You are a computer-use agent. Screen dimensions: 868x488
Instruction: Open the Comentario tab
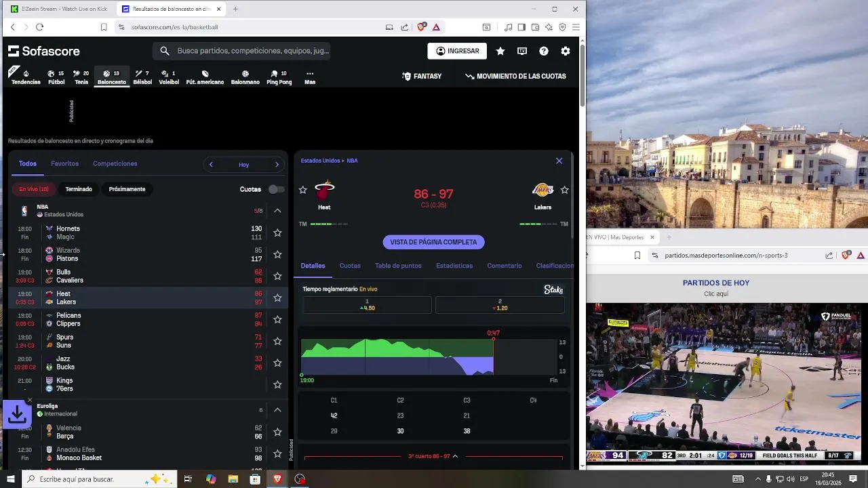505,266
